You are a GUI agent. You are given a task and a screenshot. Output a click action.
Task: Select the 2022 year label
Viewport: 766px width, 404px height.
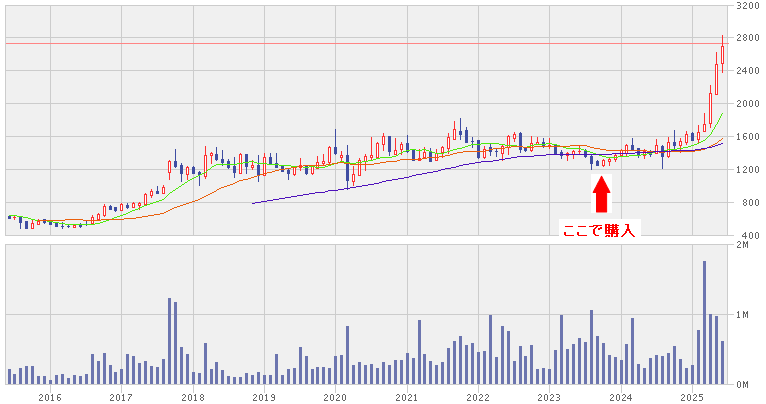(478, 398)
